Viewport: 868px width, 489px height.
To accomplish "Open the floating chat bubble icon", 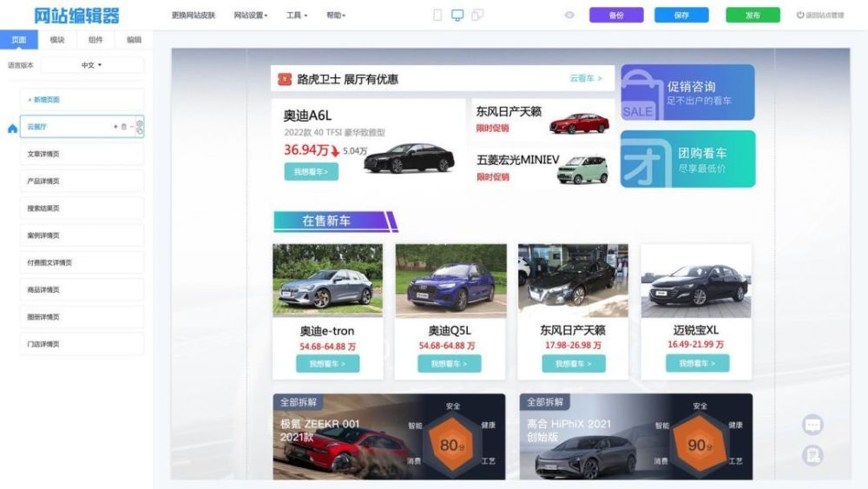I will pyautogui.click(x=812, y=425).
